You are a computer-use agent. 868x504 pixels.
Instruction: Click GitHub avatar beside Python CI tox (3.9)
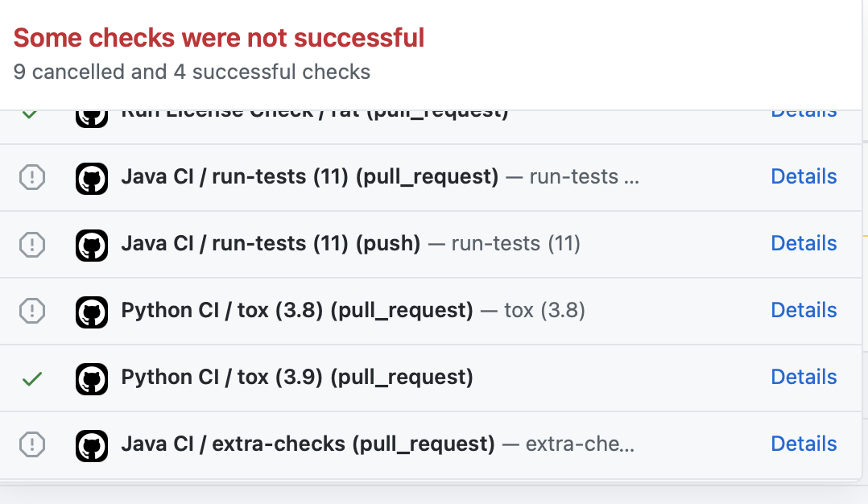[92, 379]
